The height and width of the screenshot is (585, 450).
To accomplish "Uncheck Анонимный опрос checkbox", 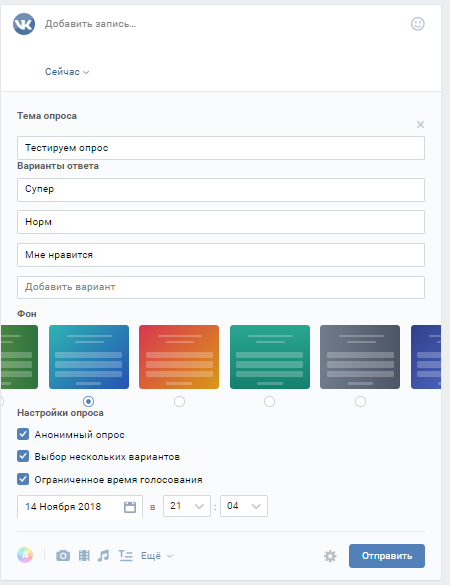I will [x=23, y=434].
